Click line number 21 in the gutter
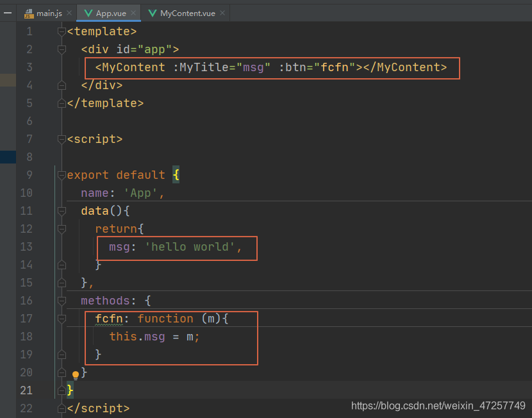The width and height of the screenshot is (532, 418). pyautogui.click(x=26, y=390)
